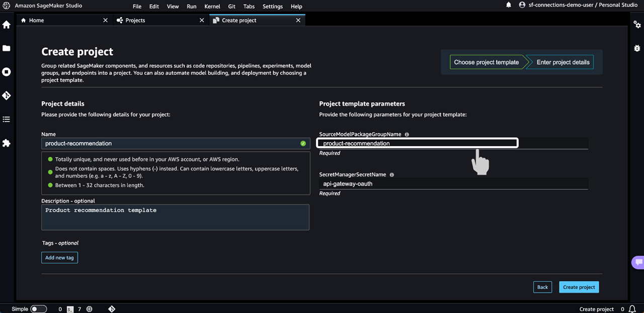Switch to the Projects tab
This screenshot has height=313, width=644.
pyautogui.click(x=160, y=20)
